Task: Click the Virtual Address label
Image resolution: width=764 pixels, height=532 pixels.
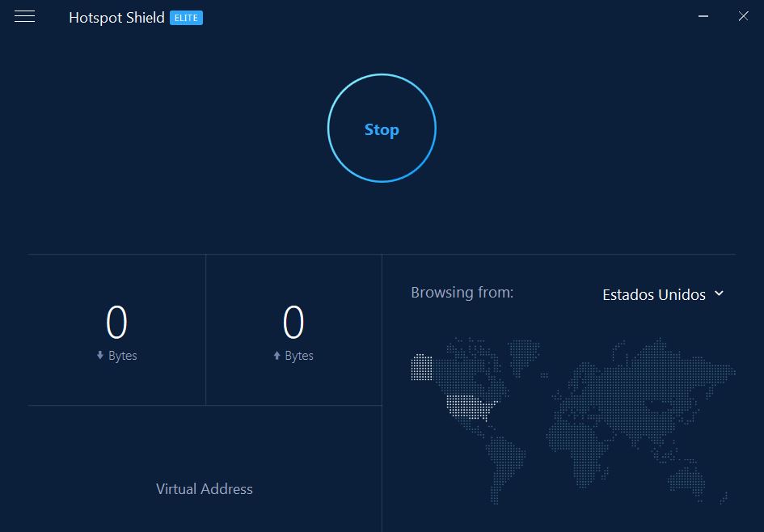Action: pyautogui.click(x=205, y=488)
